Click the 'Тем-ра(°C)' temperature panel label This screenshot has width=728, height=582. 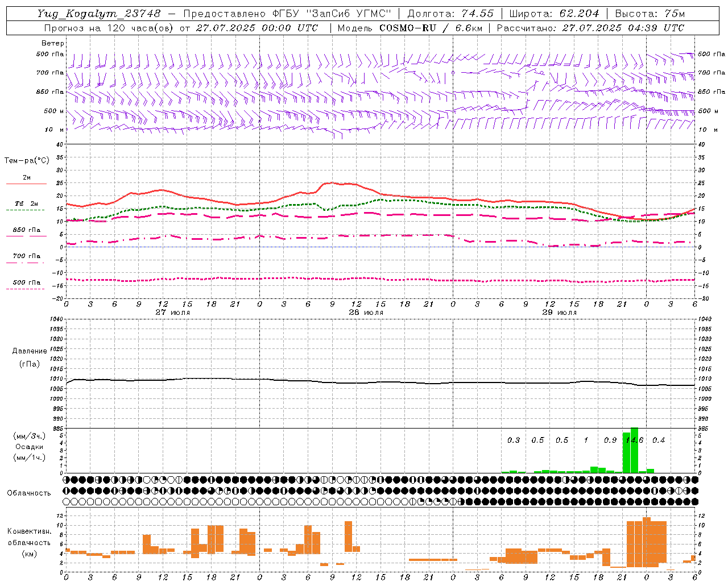[x=27, y=161]
